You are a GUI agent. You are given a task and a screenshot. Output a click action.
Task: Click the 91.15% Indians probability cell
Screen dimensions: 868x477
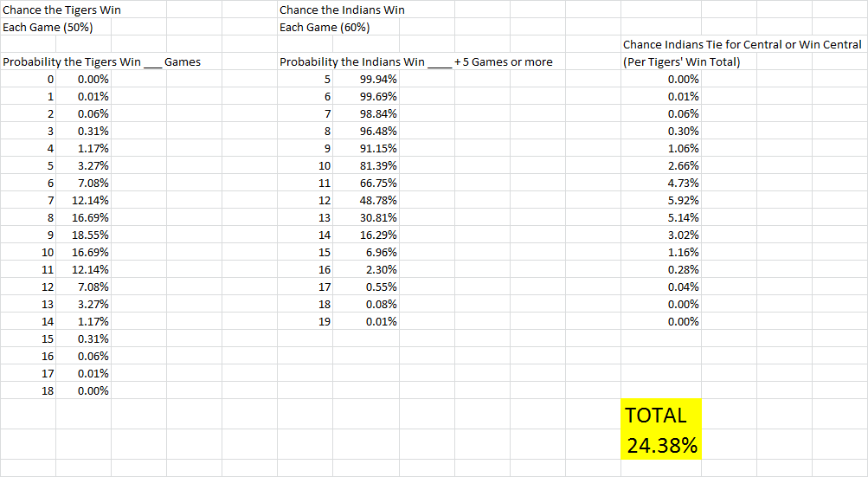coord(378,148)
